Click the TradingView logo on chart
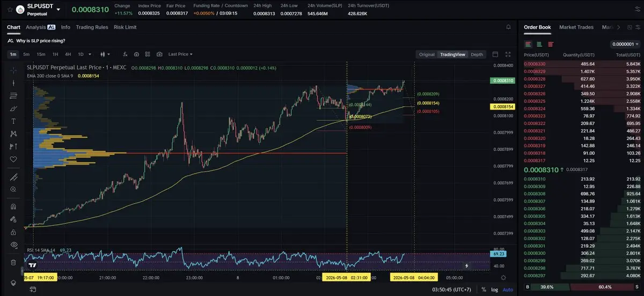644x296 pixels. click(x=33, y=265)
